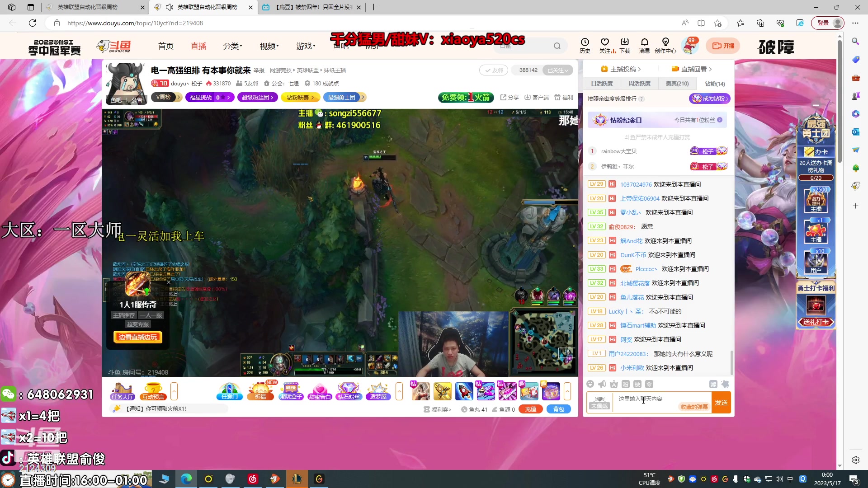Click the 充值 recharge button
The height and width of the screenshot is (488, 868).
click(531, 409)
